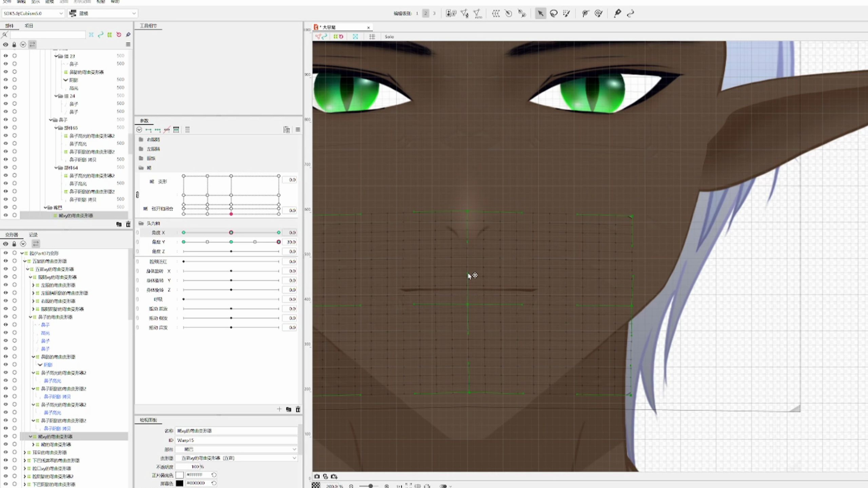868x488 pixels.
Task: Select the lasso selection tool
Action: coord(554,14)
